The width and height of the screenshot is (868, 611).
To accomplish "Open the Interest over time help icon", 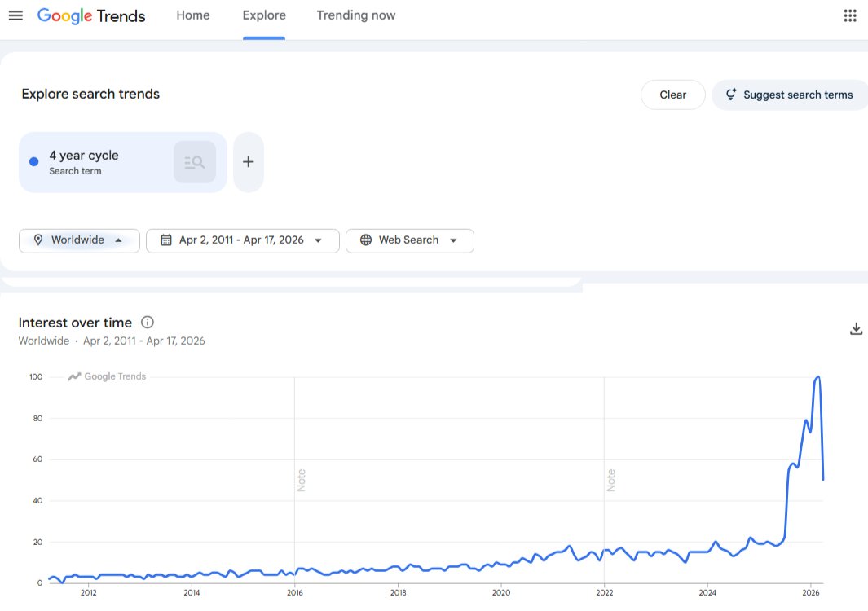I will [148, 323].
